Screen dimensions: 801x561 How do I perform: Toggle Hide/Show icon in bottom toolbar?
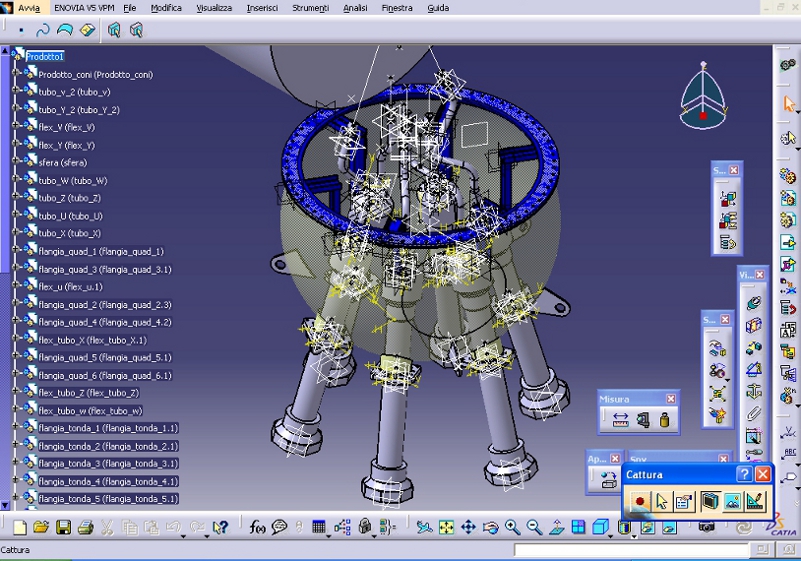coord(647,527)
